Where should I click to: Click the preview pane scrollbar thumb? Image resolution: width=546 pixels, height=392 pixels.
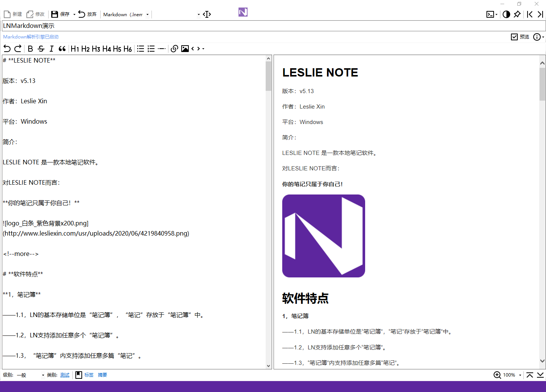point(543,84)
